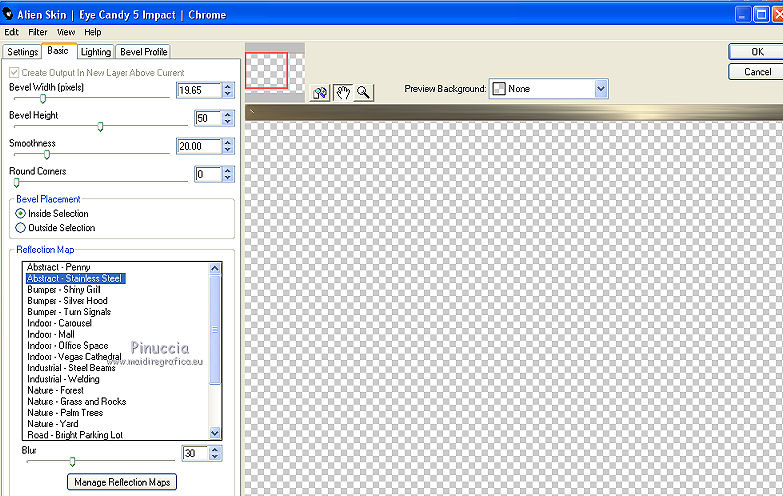Viewport: 783px width, 496px height.
Task: Switch to the Bevel Profile tab
Action: click(143, 52)
